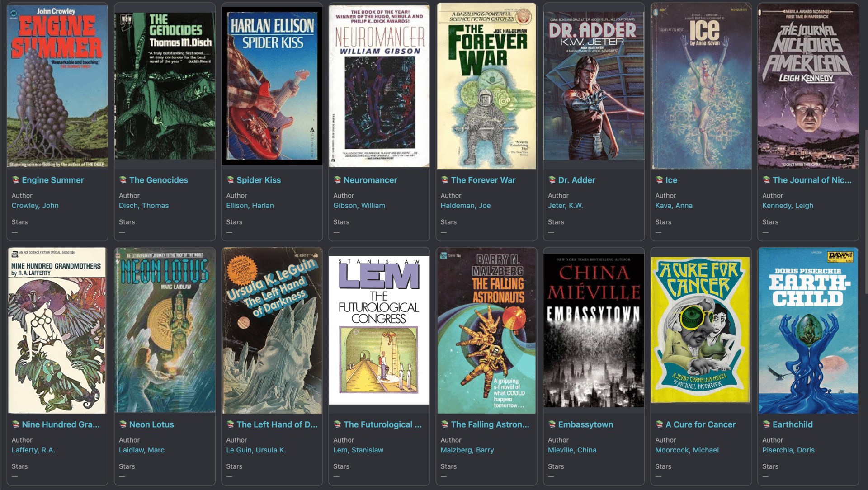This screenshot has width=868, height=490.
Task: Click the books icon next to Ice
Action: click(x=659, y=180)
